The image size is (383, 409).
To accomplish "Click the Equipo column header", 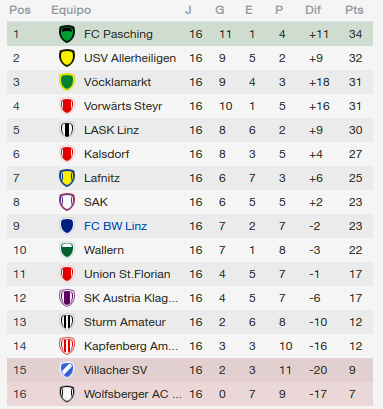I will click(71, 10).
